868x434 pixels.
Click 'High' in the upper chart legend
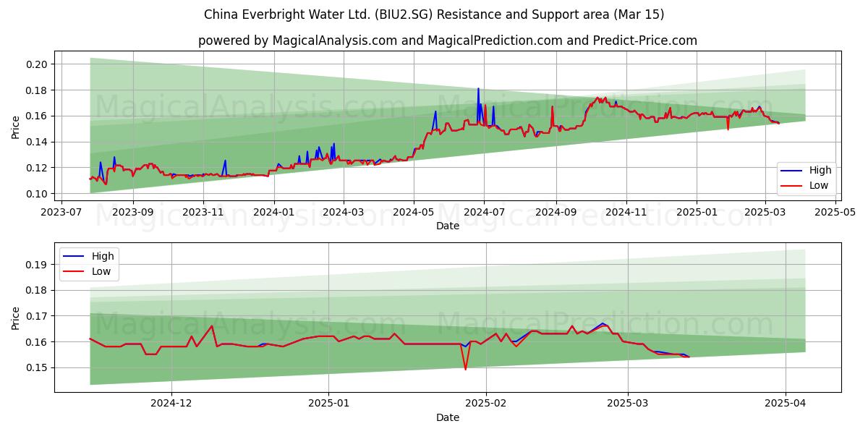point(820,171)
